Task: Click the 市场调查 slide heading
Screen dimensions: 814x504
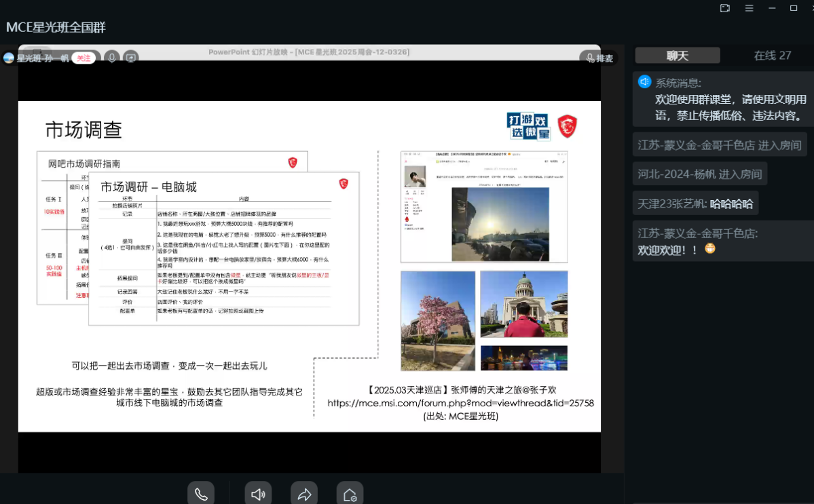Action: 84,130
